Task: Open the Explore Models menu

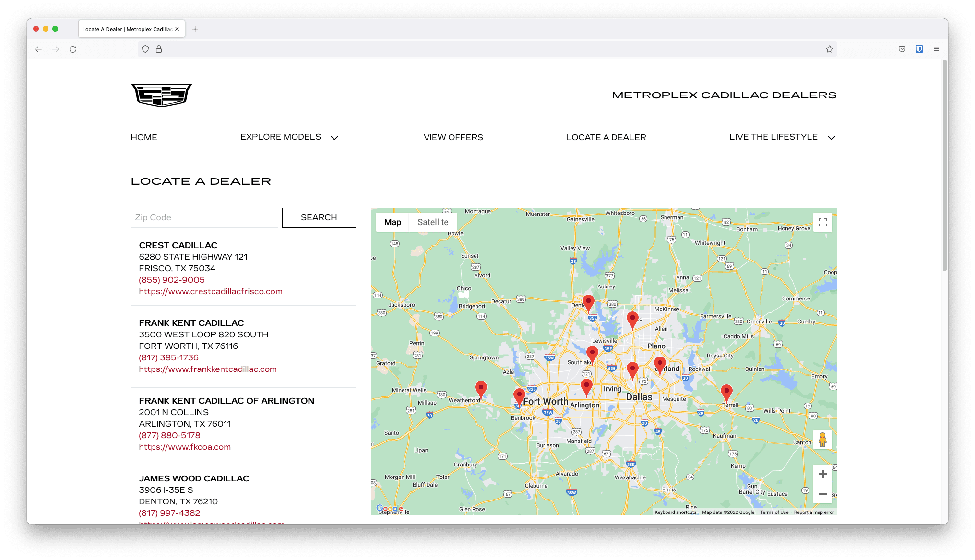Action: pos(281,137)
